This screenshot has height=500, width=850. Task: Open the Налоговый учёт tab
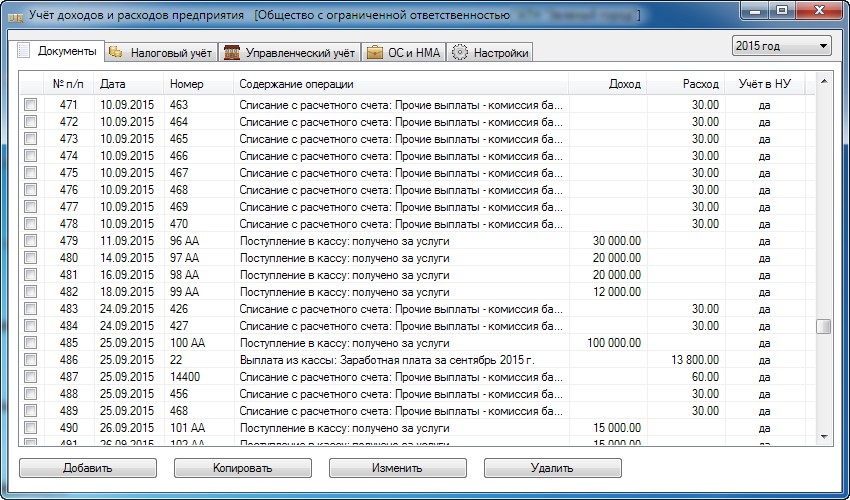click(x=162, y=53)
